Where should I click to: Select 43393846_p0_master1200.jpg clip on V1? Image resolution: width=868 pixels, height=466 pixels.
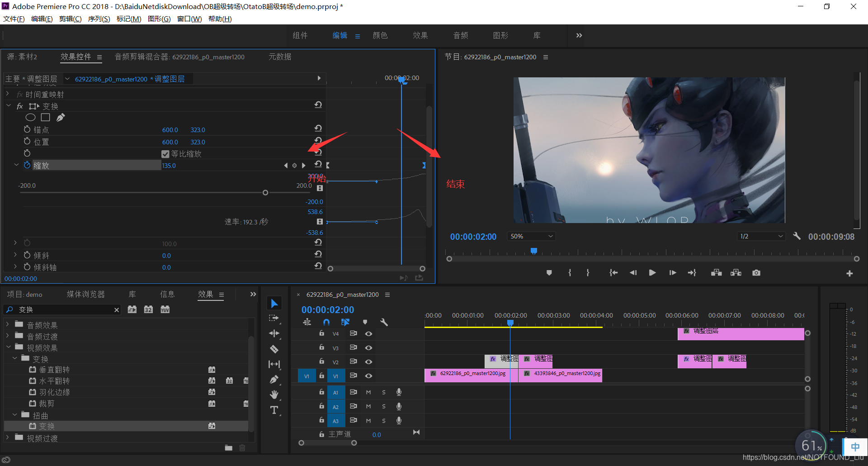(x=561, y=376)
